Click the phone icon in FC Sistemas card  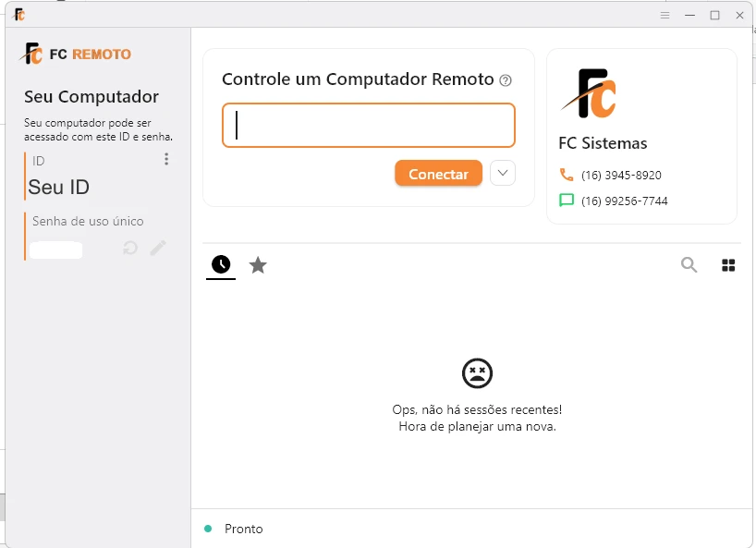[x=567, y=175]
